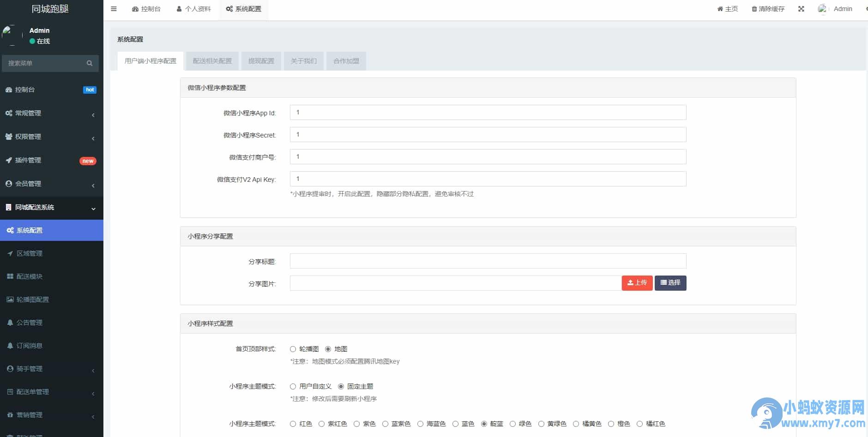Open 提现配置 tab
The image size is (868, 437).
point(261,61)
